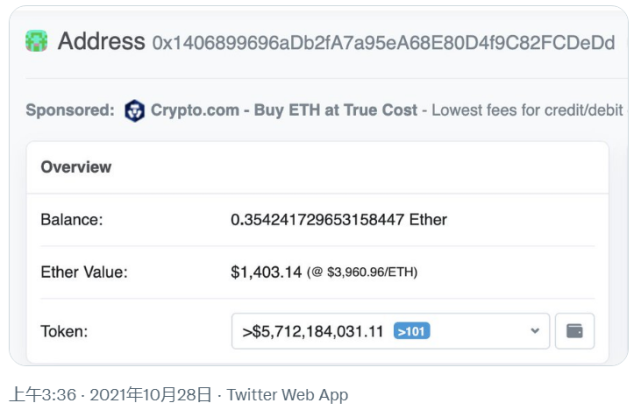
Task: Click 'Lowest fees for credit/debit' ad text
Action: point(527,110)
